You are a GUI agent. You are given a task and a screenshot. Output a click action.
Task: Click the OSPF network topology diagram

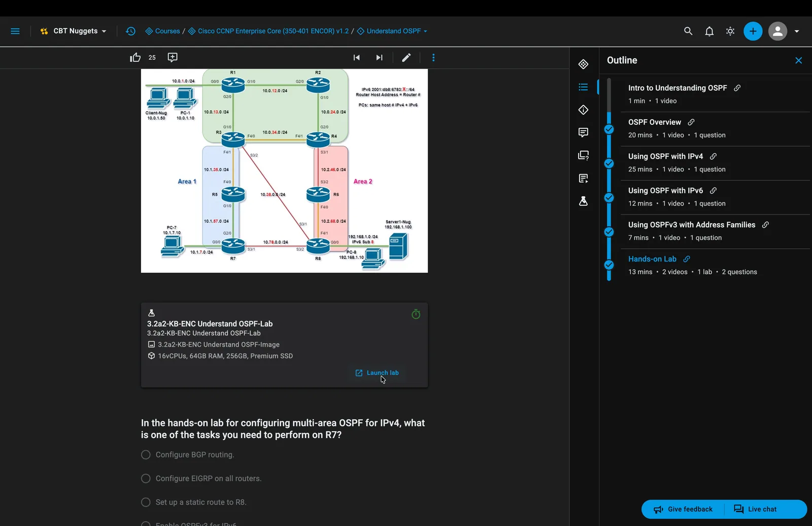[x=284, y=171]
